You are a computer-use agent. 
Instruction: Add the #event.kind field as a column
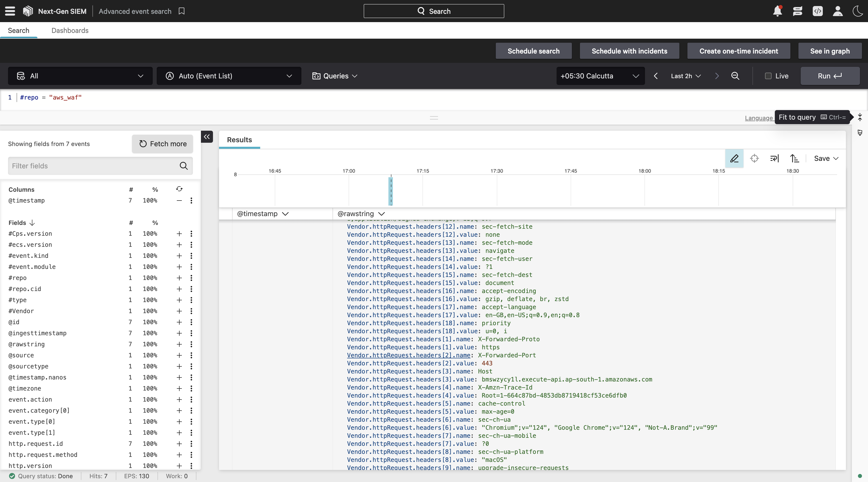pyautogui.click(x=179, y=256)
